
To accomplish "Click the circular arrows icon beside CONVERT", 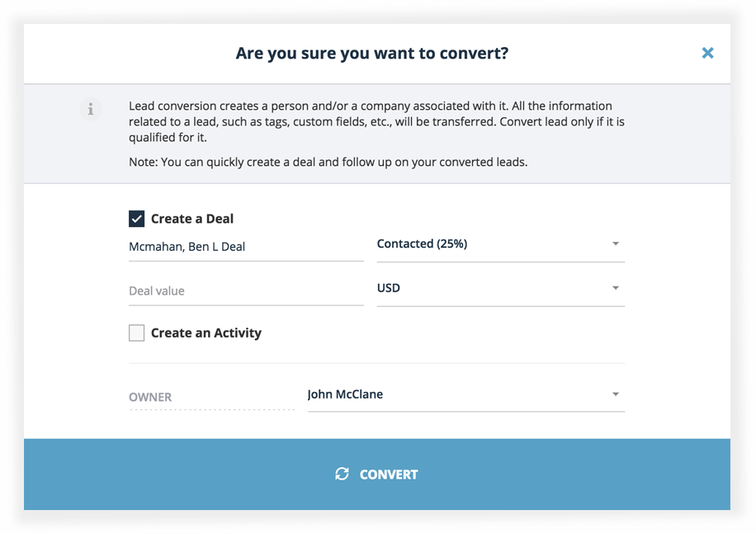I will pyautogui.click(x=342, y=474).
